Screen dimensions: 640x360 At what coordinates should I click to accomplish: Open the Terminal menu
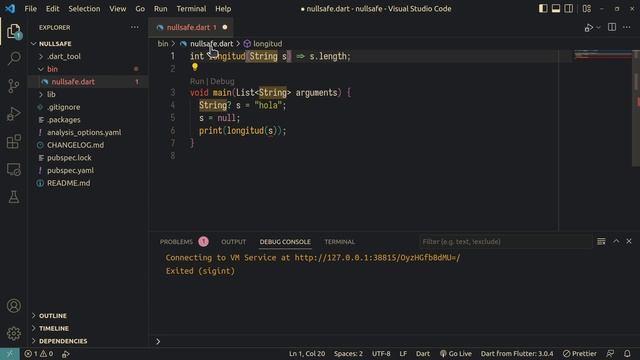(x=191, y=9)
